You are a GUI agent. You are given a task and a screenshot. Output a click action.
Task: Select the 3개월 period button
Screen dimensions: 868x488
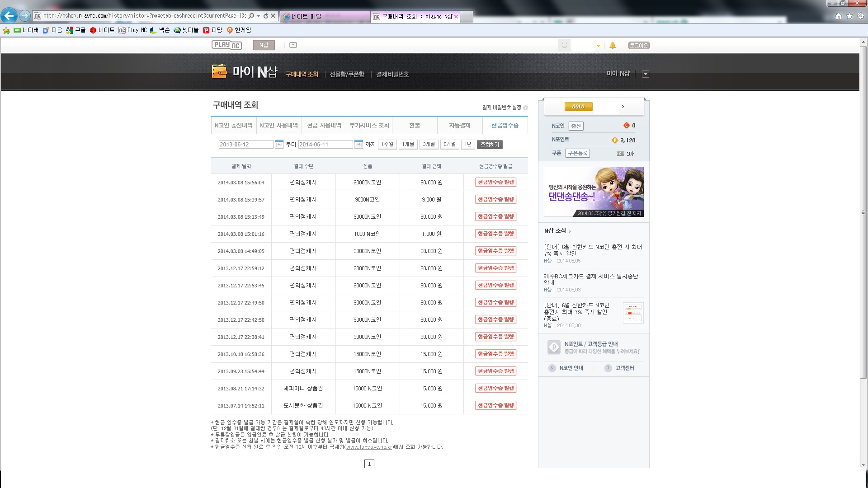pos(429,145)
